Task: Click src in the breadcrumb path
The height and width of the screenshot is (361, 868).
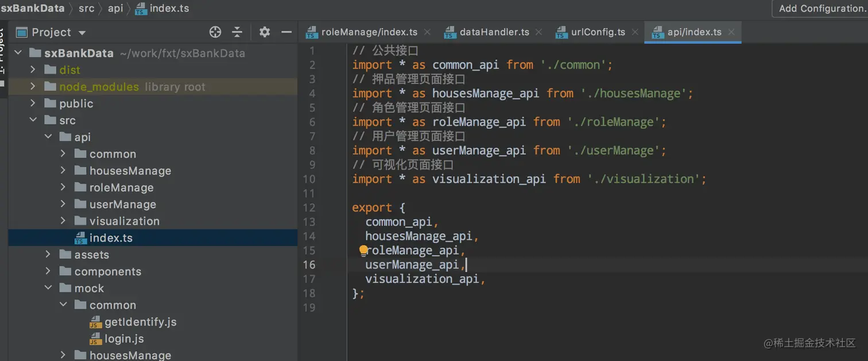Action: pyautogui.click(x=86, y=9)
